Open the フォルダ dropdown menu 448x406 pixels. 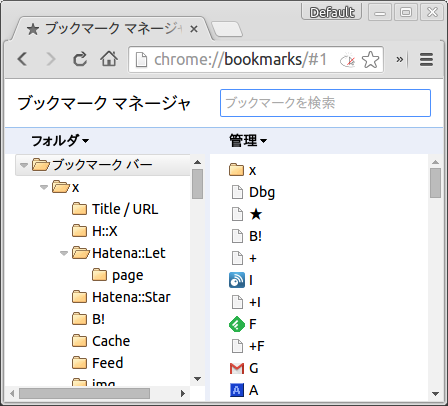pos(60,140)
